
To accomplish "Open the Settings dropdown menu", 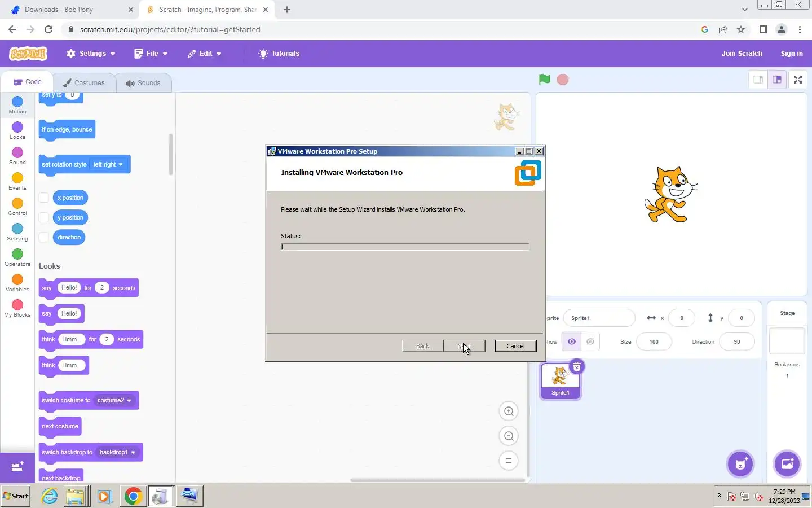I will (91, 54).
